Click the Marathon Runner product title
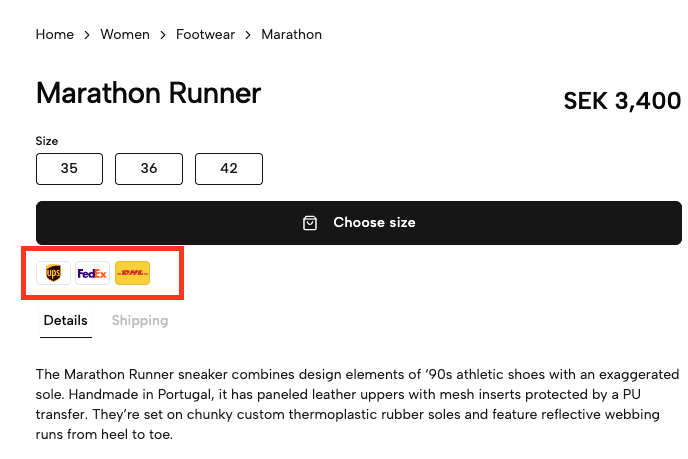The width and height of the screenshot is (688, 459). pos(148,94)
